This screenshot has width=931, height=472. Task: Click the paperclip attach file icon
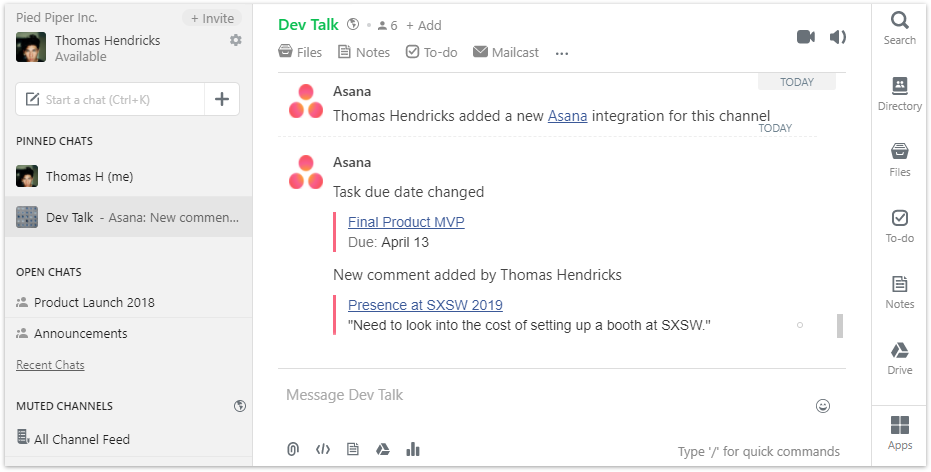click(293, 449)
